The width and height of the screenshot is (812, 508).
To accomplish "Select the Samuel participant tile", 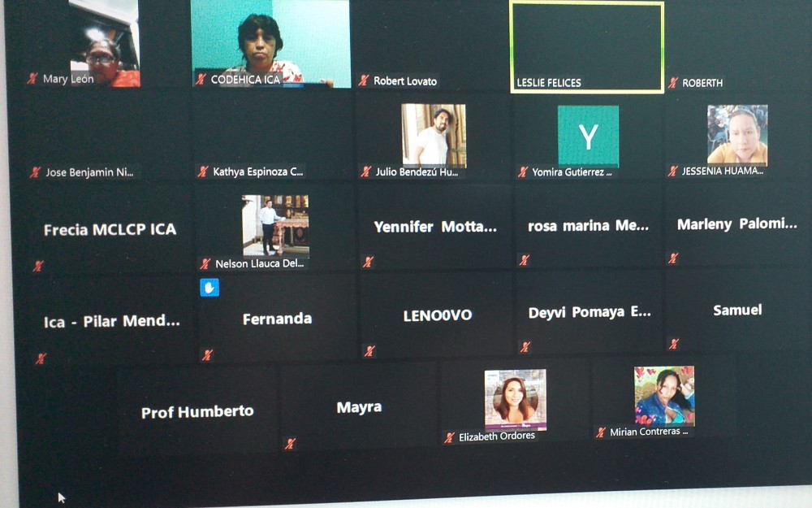I will pyautogui.click(x=737, y=310).
